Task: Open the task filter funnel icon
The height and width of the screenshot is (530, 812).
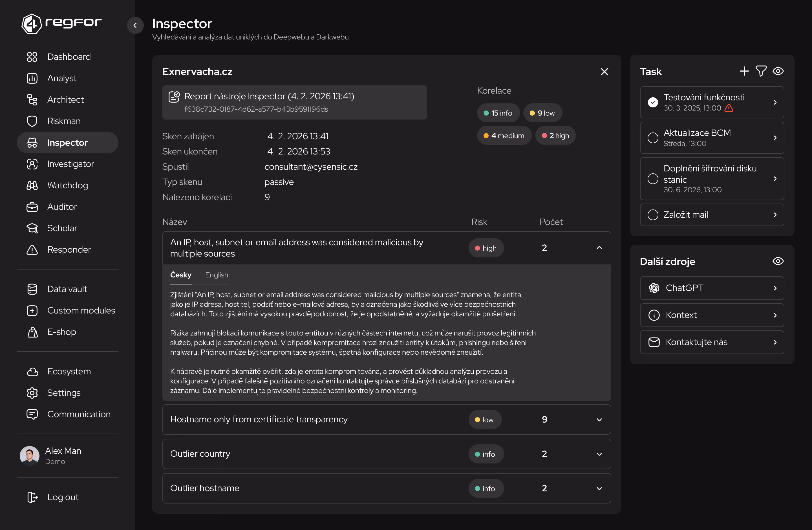Action: click(x=761, y=71)
